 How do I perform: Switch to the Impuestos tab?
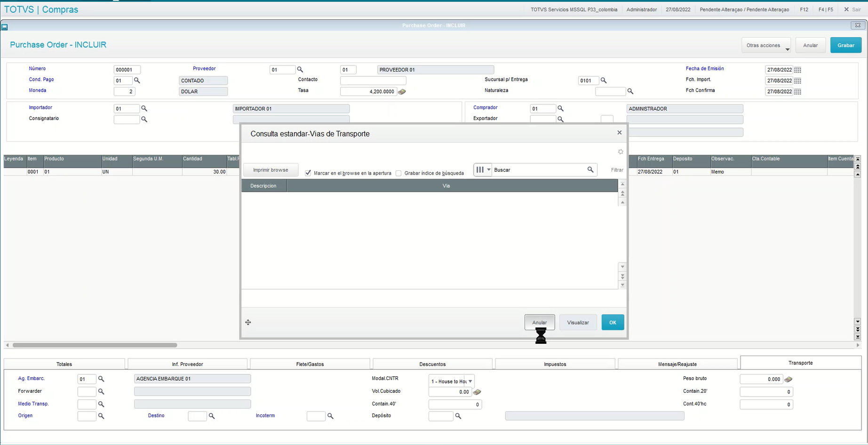[555, 364]
